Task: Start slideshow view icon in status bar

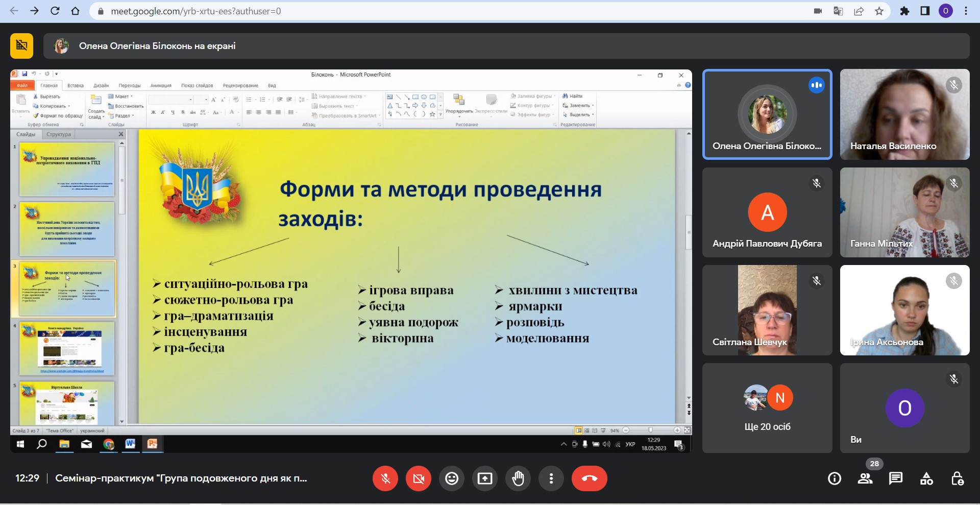Action: (603, 430)
